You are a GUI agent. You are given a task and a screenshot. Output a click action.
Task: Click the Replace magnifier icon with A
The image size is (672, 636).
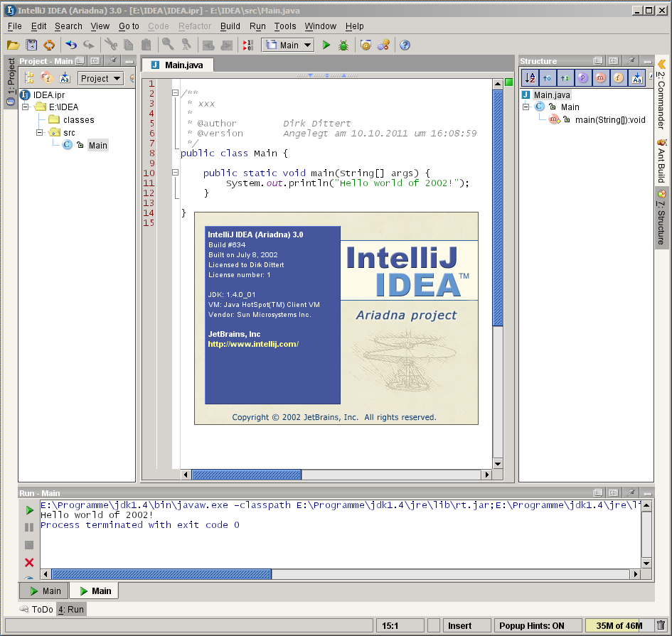coord(186,45)
